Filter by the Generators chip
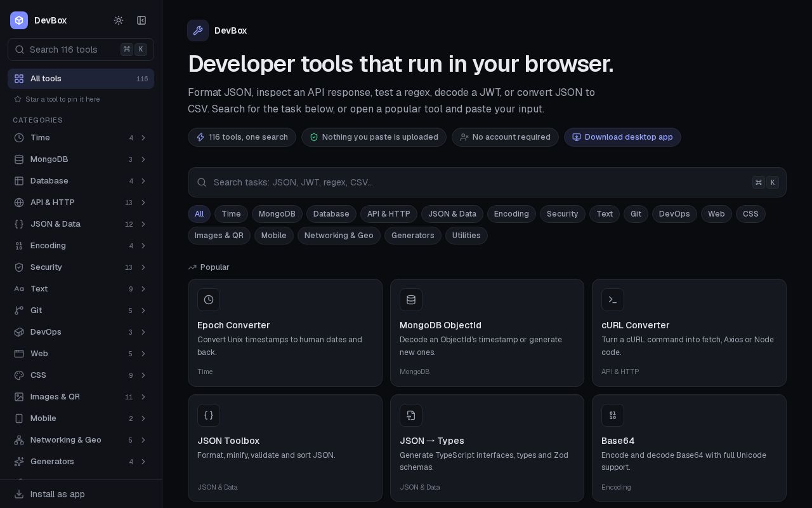The image size is (812, 508). point(413,236)
